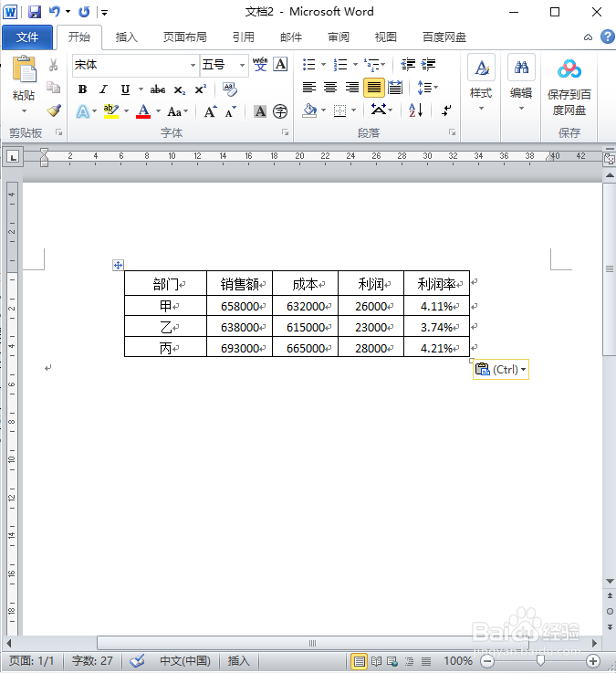Viewport: 616px width, 673px height.
Task: Align text to the right
Action: coord(352,88)
